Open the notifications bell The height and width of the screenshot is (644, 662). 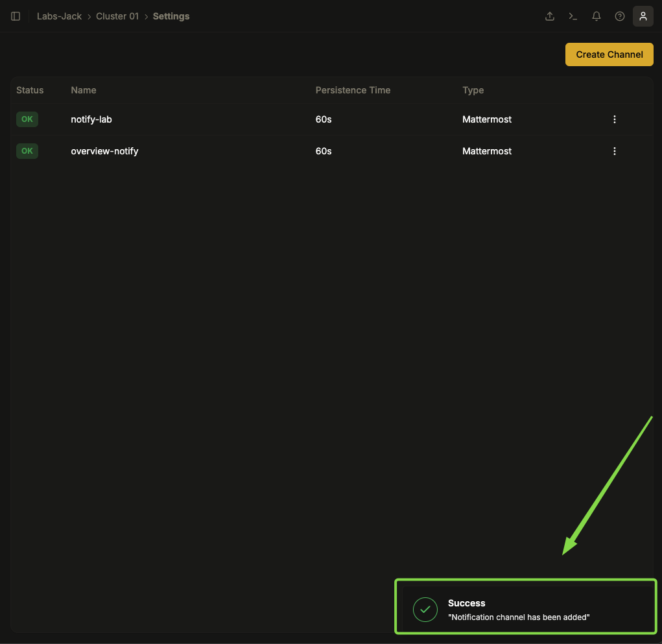[x=596, y=16]
